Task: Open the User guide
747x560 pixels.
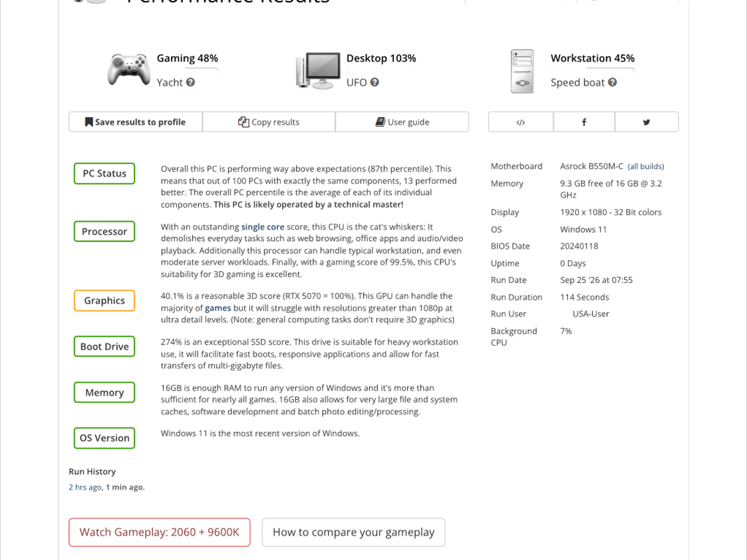Action: pos(402,122)
